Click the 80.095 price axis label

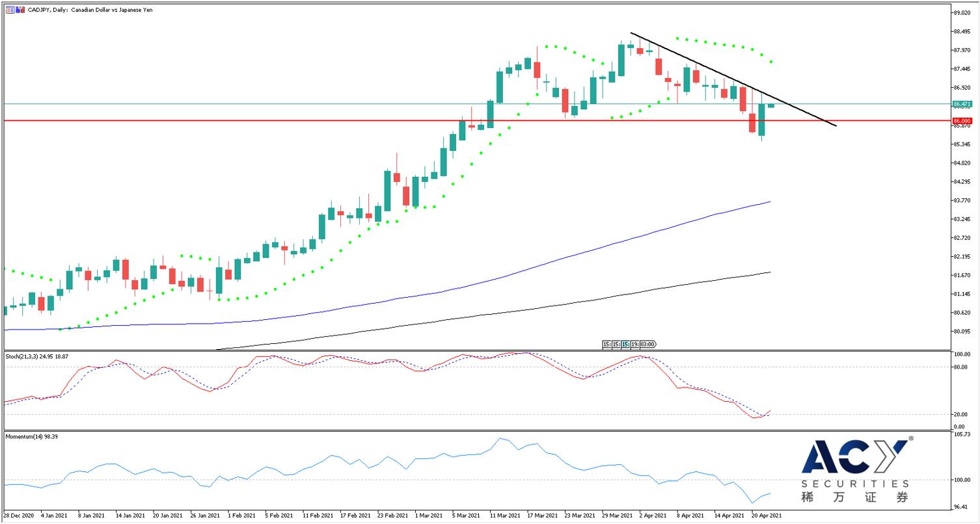coord(962,332)
